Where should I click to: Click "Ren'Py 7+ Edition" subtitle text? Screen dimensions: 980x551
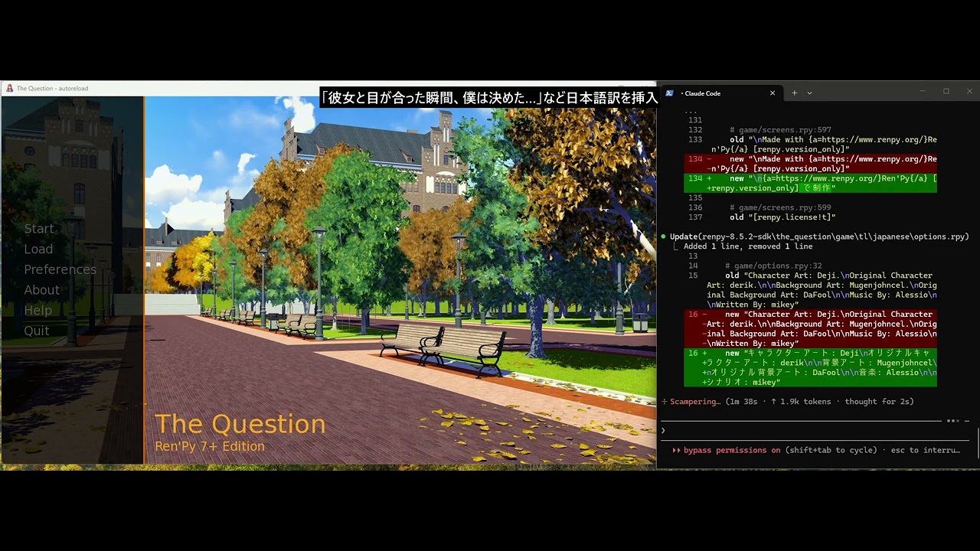click(210, 446)
